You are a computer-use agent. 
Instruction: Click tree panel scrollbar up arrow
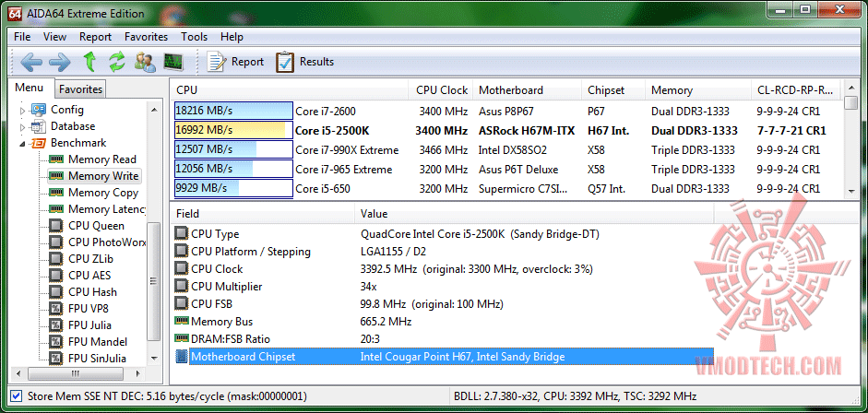[154, 110]
